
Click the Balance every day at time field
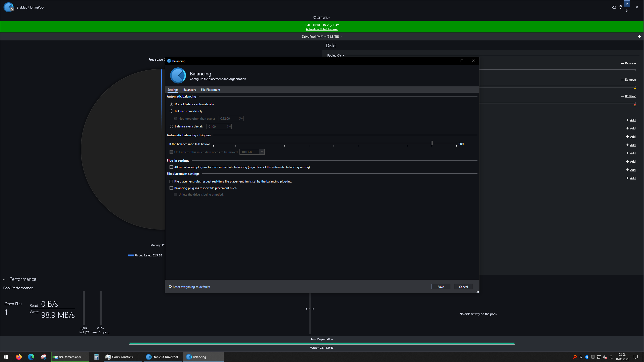tap(219, 126)
